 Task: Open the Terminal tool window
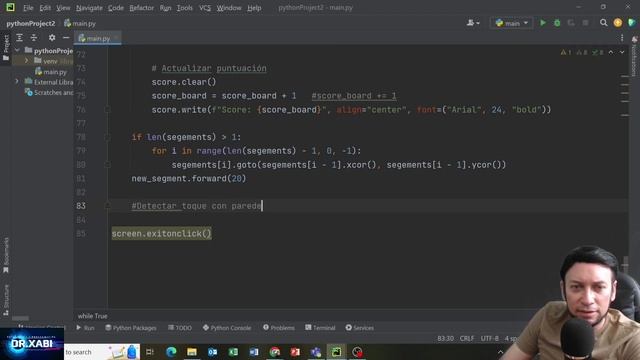(320, 328)
